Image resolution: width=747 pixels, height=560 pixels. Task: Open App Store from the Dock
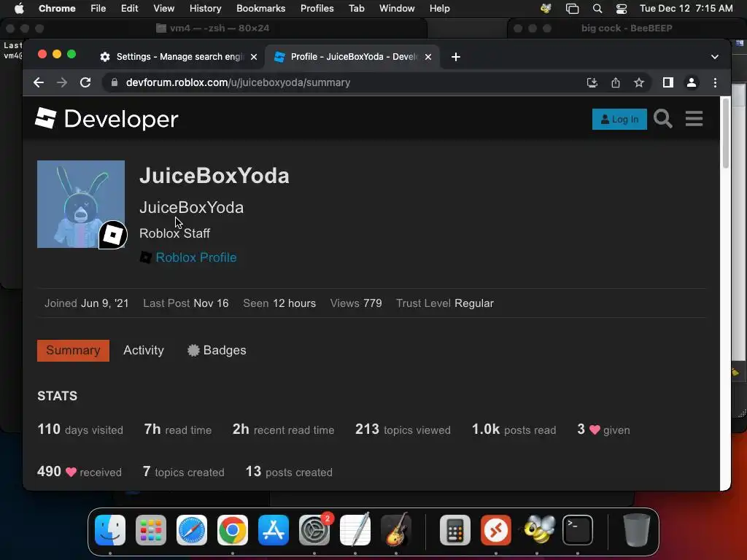click(274, 530)
